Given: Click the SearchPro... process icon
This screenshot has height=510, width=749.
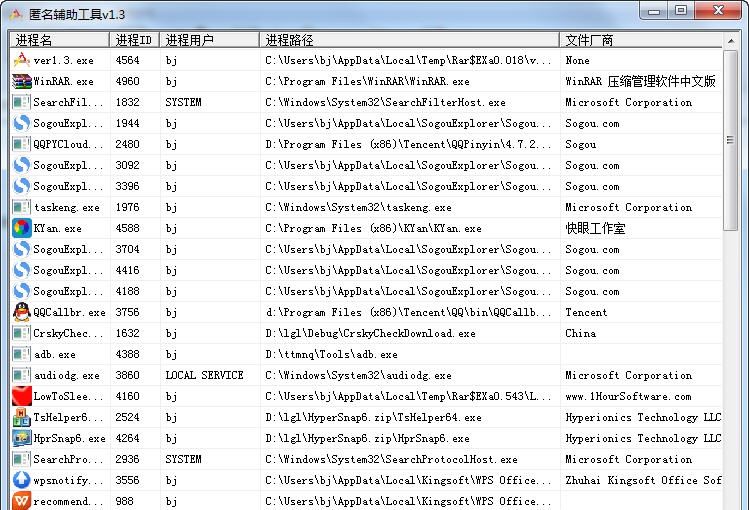Looking at the screenshot, I should click(21, 459).
